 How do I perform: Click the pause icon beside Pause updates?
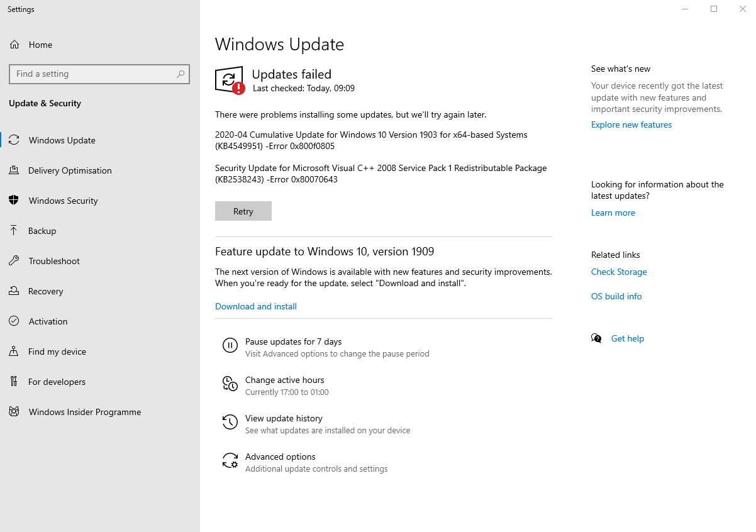point(230,345)
